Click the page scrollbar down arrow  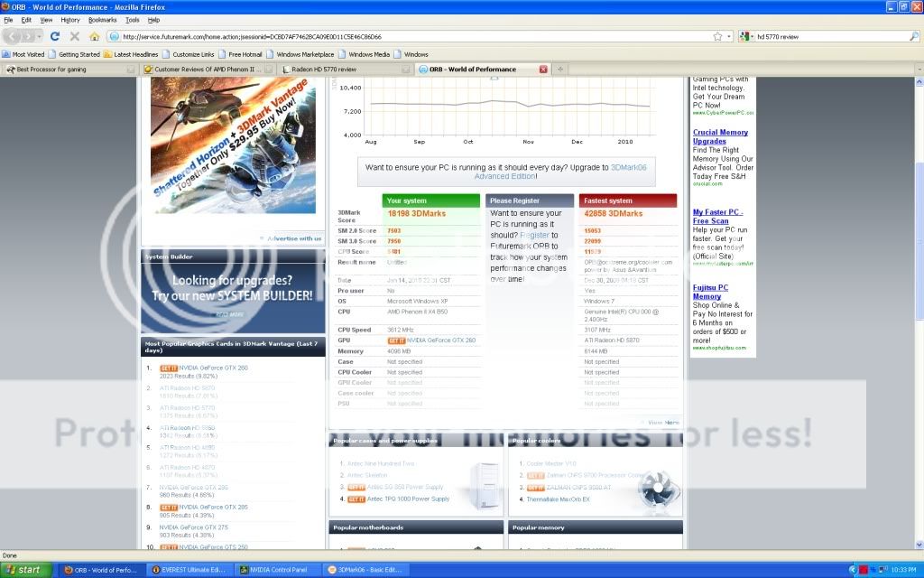point(919,545)
